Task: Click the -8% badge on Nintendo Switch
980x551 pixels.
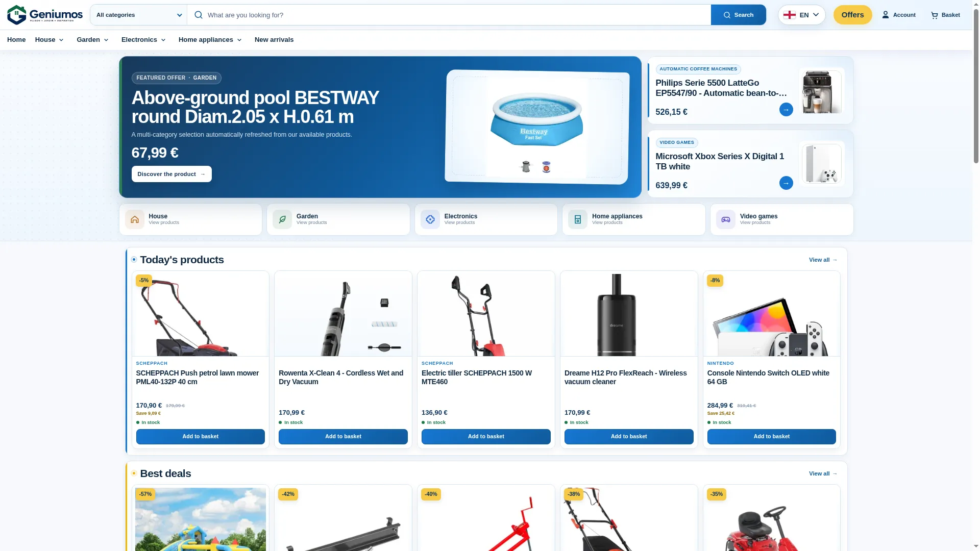Action: pyautogui.click(x=715, y=281)
